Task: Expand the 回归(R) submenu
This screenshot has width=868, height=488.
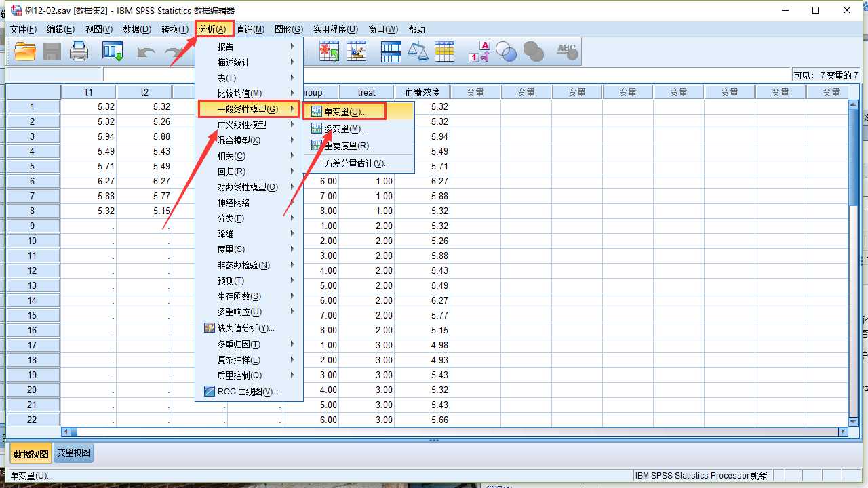Action: (249, 171)
